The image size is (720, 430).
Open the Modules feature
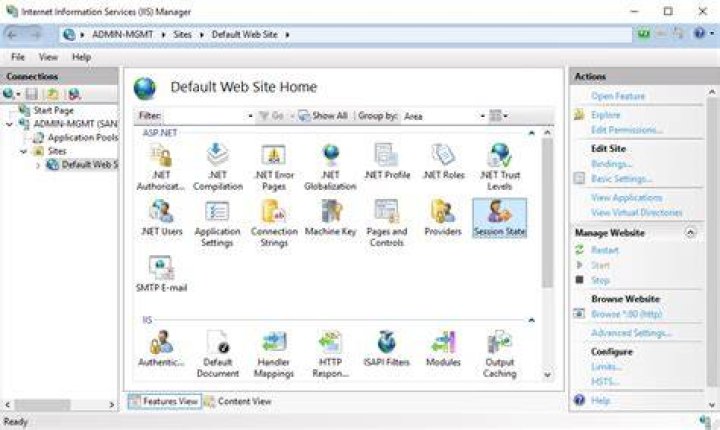pyautogui.click(x=443, y=349)
